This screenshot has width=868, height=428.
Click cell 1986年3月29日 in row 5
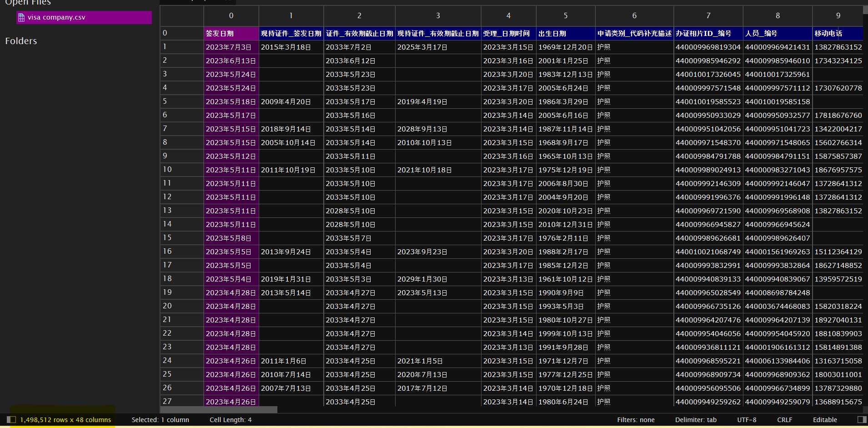tap(566, 101)
